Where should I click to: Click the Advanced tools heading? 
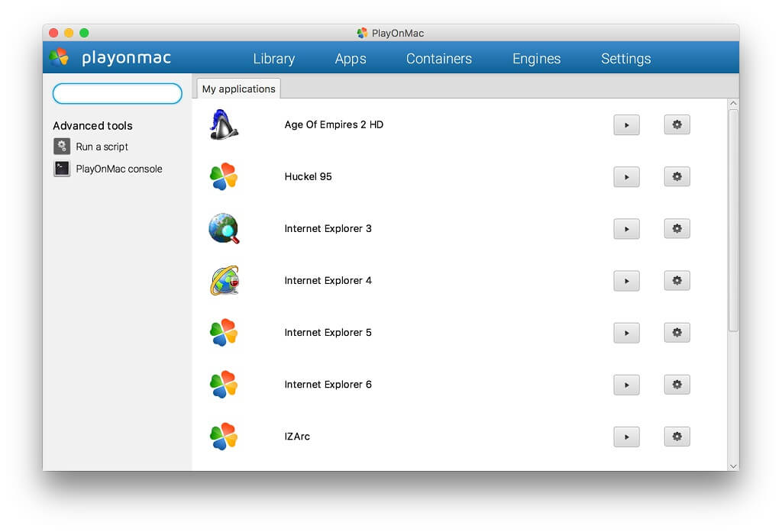click(92, 126)
